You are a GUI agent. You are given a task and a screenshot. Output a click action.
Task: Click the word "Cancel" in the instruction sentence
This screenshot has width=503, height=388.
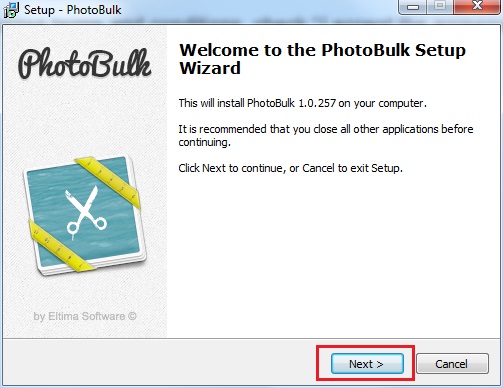coord(318,168)
